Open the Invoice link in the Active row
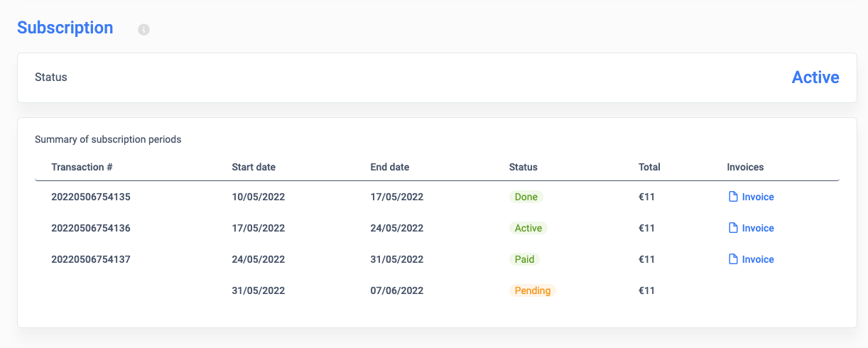 coord(758,228)
